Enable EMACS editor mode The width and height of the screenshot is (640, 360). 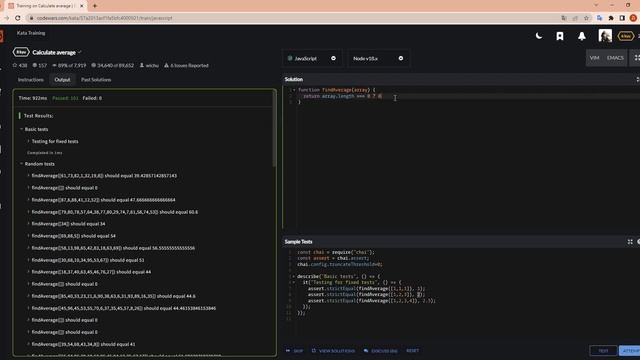click(x=615, y=58)
